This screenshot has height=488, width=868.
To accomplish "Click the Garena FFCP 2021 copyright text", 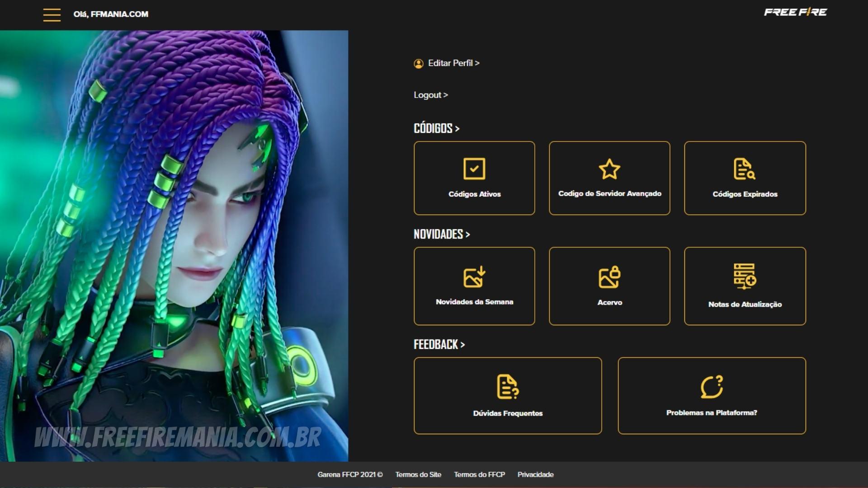I will click(350, 474).
